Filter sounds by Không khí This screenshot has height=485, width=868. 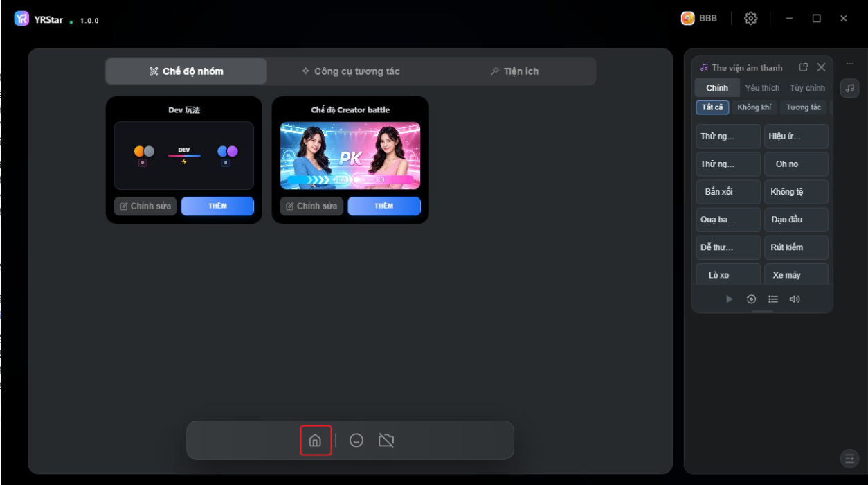click(x=754, y=107)
